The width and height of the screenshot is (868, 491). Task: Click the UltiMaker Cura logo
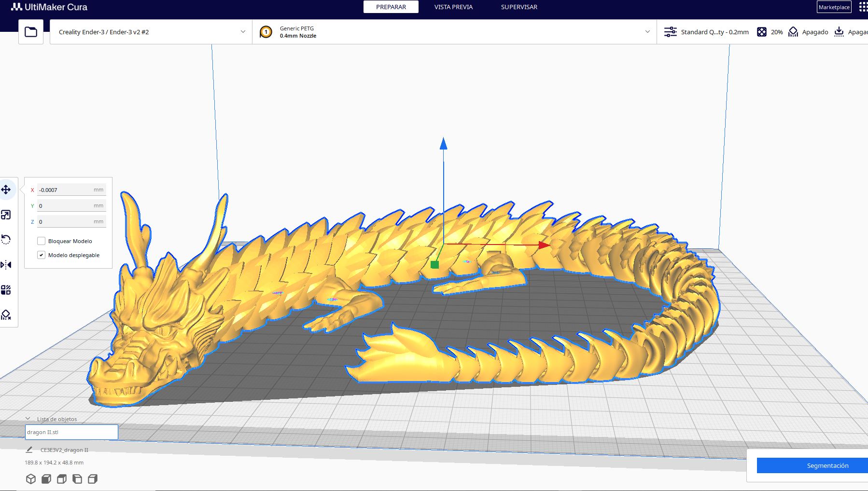pyautogui.click(x=49, y=7)
